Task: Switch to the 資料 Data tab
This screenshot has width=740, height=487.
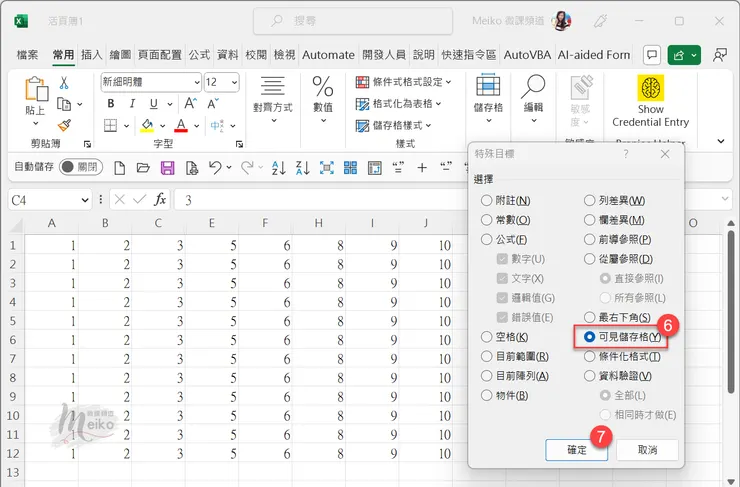Action: tap(227, 55)
